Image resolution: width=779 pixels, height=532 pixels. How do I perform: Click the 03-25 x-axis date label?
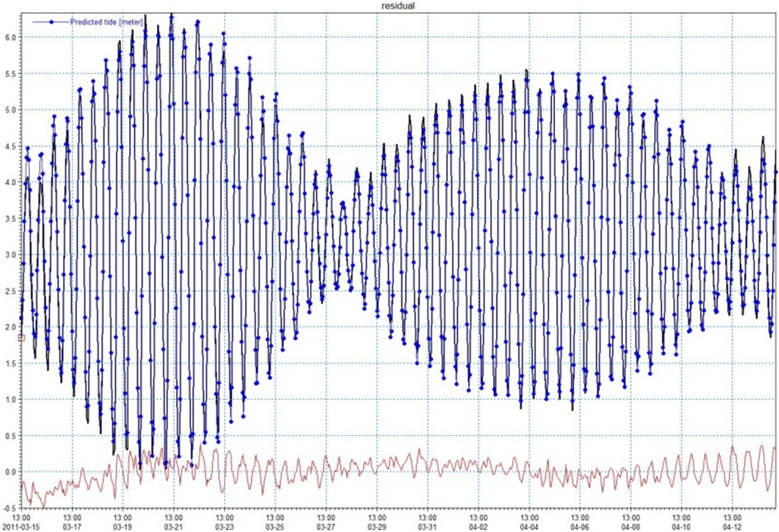click(x=275, y=527)
